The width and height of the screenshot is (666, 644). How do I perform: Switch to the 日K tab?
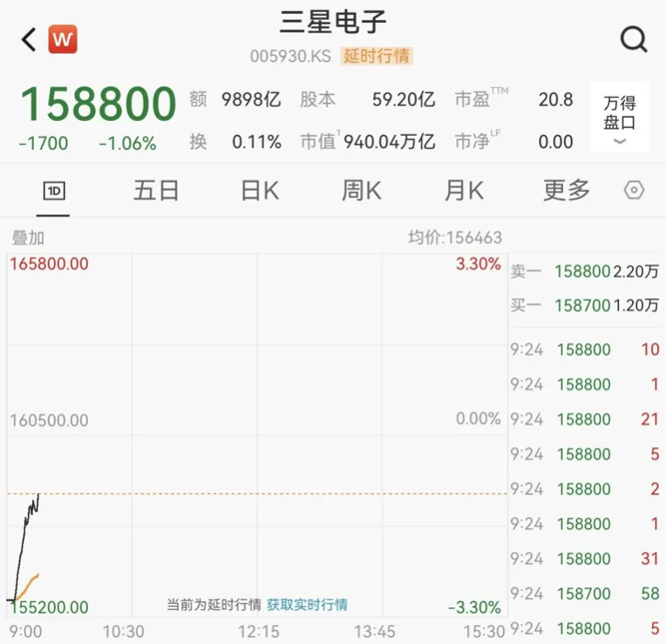[260, 191]
